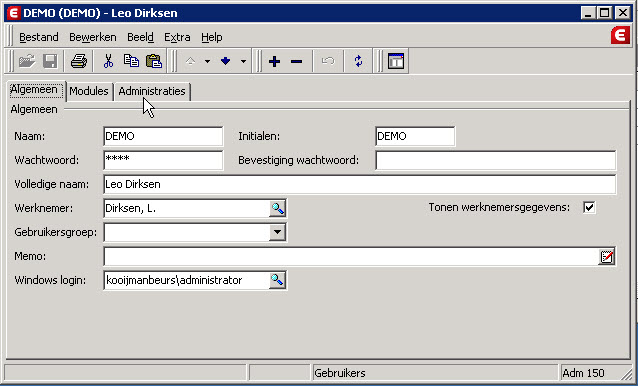Expand the Gebruikersgroep dropdown

(x=277, y=232)
